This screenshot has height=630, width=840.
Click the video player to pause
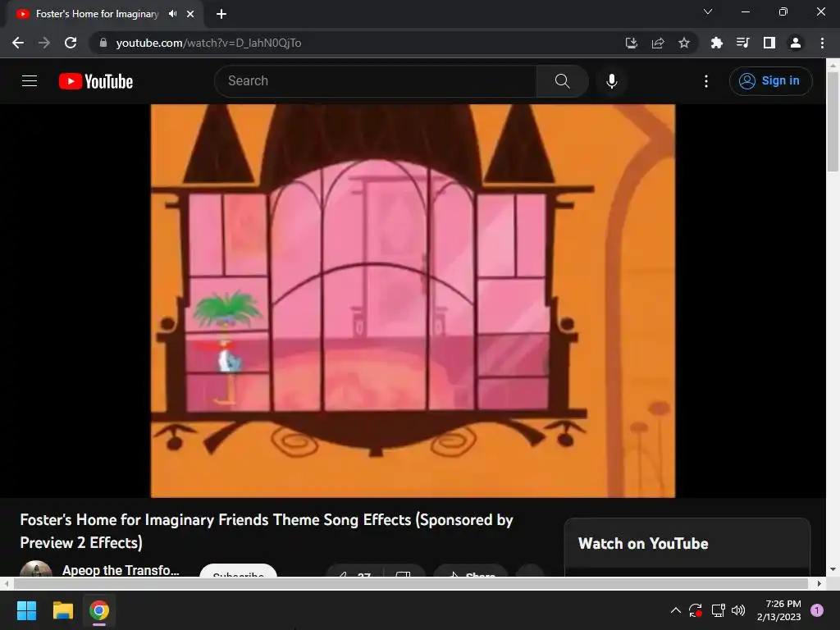413,300
